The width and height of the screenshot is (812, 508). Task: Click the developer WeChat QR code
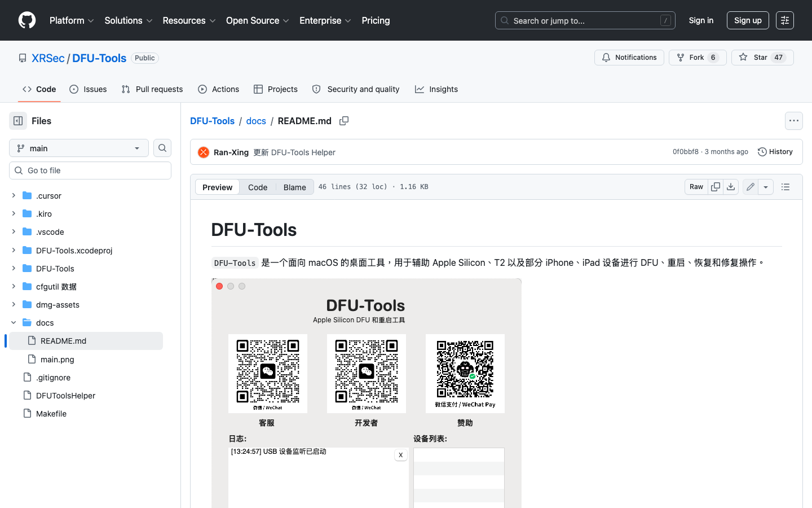coord(367,374)
